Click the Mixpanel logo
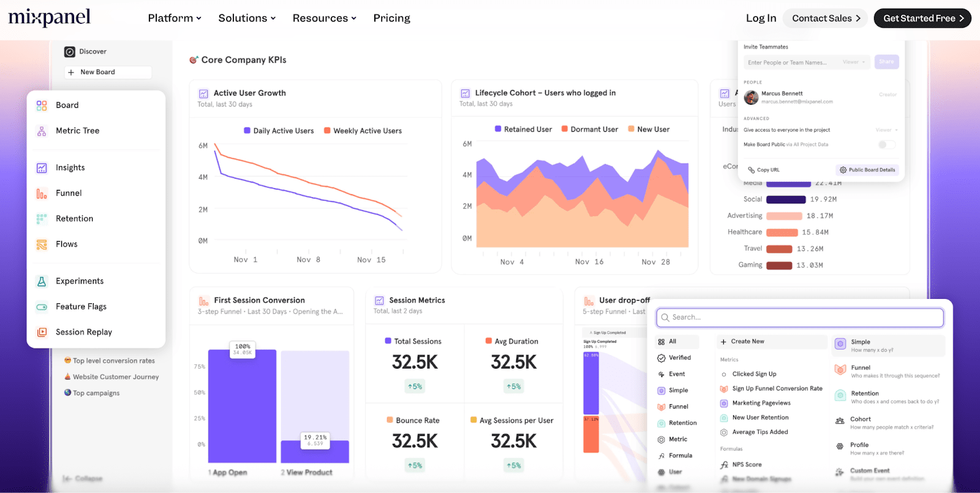 coord(50,17)
